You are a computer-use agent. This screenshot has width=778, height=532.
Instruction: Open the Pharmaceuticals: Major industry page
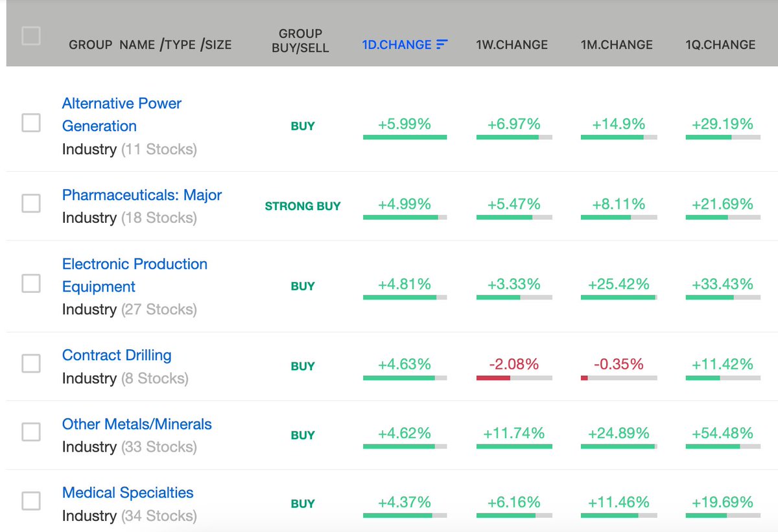click(141, 194)
